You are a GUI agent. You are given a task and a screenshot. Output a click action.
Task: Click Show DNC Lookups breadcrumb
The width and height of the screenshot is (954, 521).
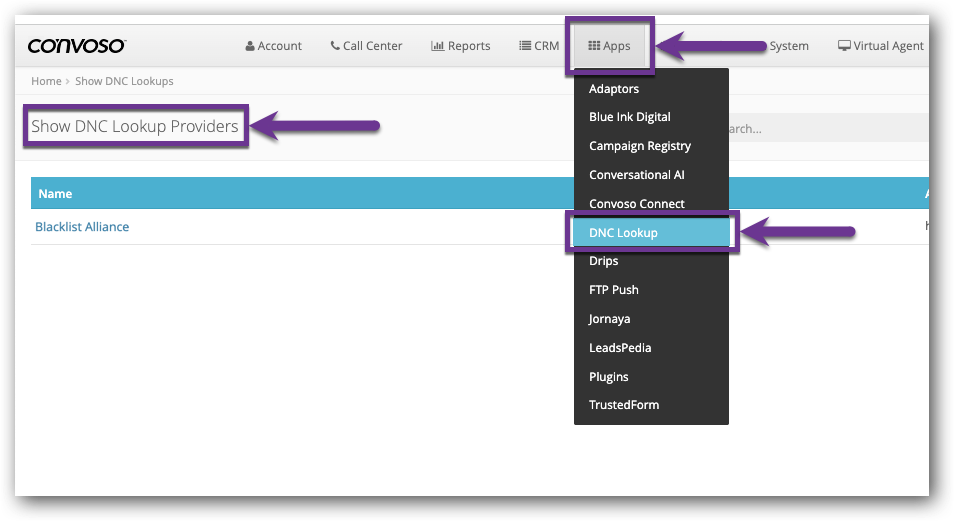124,81
